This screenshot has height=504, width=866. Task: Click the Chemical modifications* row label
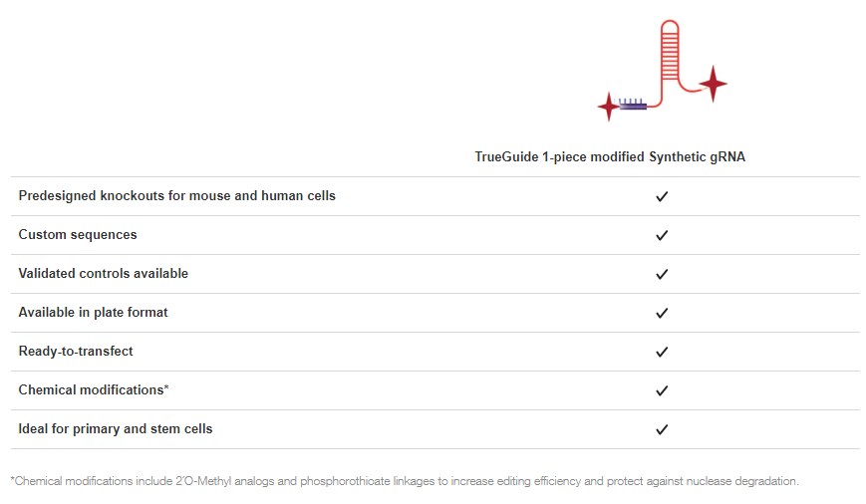(x=94, y=390)
